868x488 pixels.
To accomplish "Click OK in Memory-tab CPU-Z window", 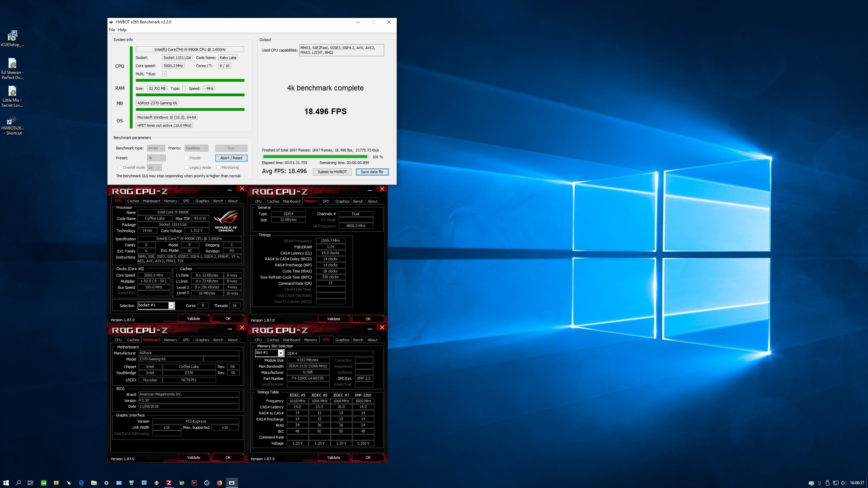I will coord(368,319).
